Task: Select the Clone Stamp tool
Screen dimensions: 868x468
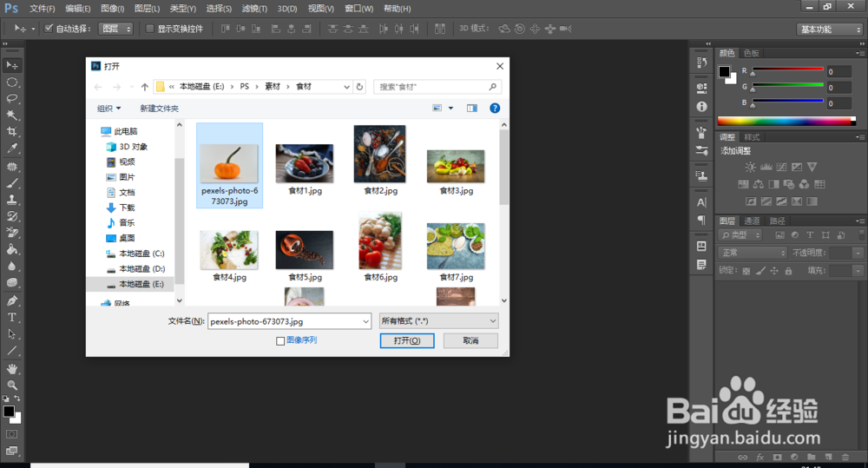Action: tap(11, 200)
